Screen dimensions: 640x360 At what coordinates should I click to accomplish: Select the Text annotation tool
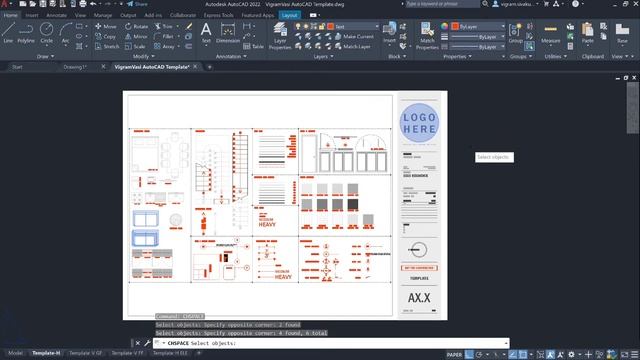click(206, 33)
